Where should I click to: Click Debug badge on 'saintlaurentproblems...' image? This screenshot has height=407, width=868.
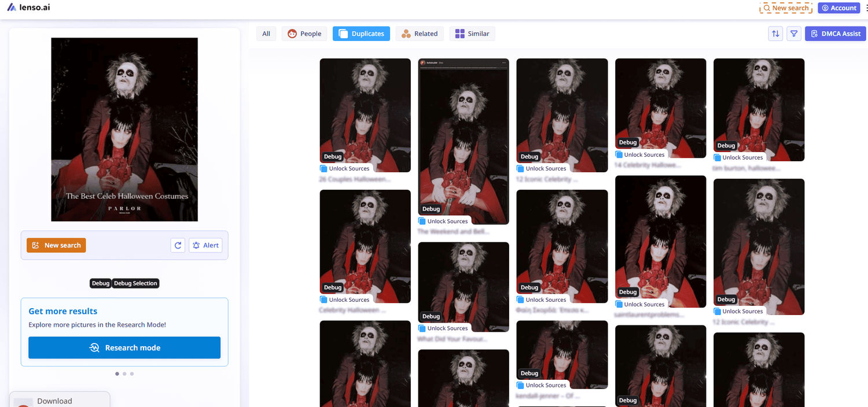point(628,293)
